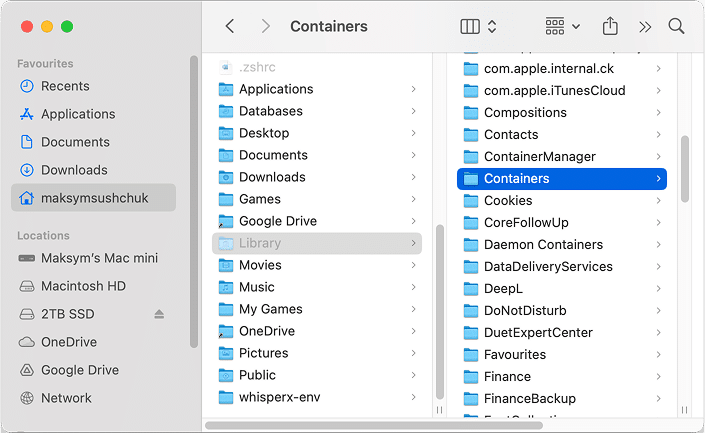Open Google Drive in the Locations sidebar
Viewport: 705px width, 433px height.
pos(94,370)
